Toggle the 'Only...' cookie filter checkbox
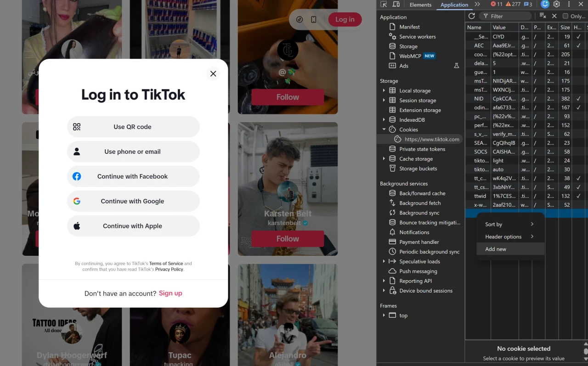The width and height of the screenshot is (588, 366). (565, 16)
